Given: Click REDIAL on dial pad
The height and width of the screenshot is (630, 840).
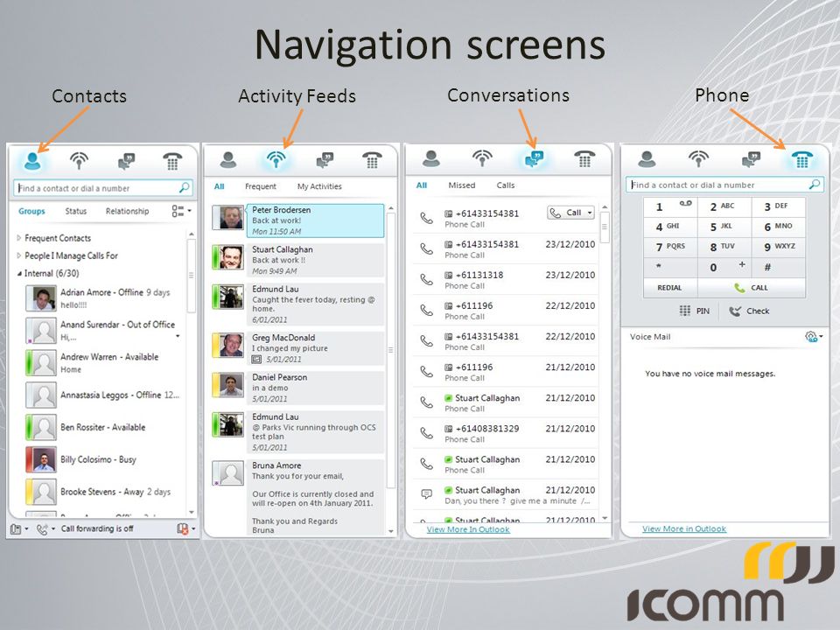Looking at the screenshot, I should tap(669, 288).
